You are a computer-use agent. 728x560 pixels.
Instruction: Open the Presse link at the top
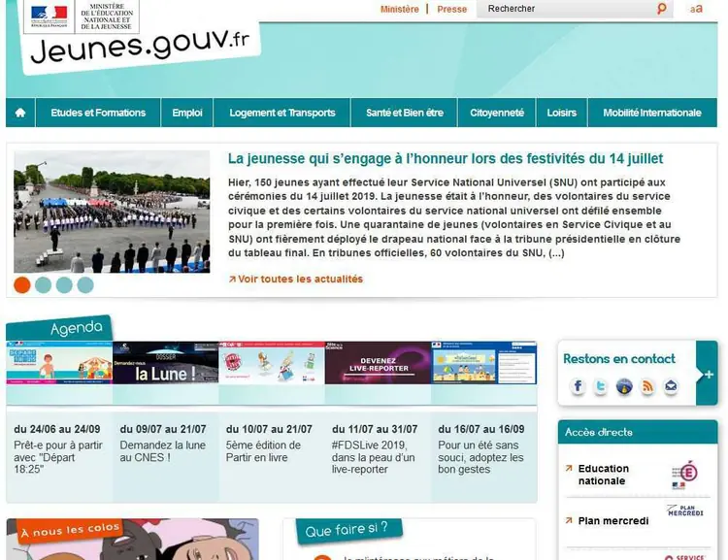pyautogui.click(x=451, y=9)
